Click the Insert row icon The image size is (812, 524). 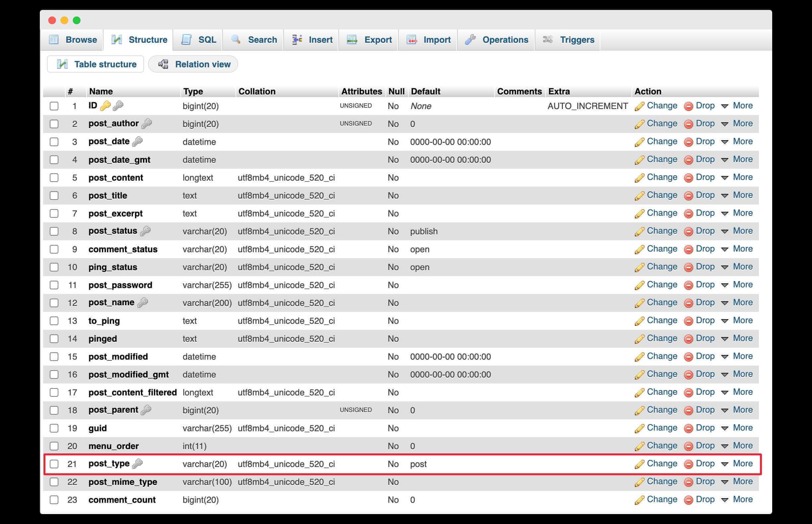pos(297,39)
